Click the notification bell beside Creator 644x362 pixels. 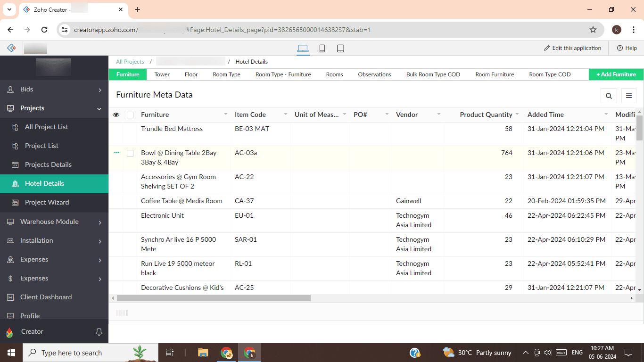click(99, 332)
